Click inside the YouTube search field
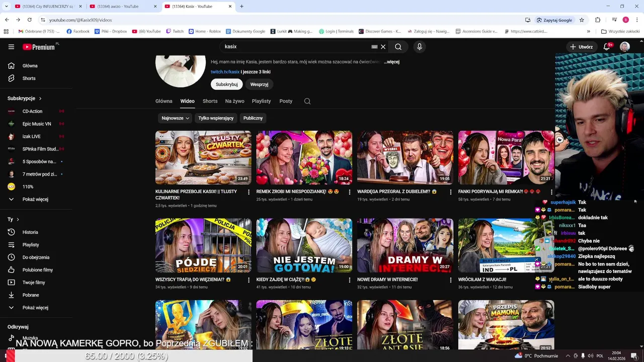Screen dimensions: 644x362 297,47
